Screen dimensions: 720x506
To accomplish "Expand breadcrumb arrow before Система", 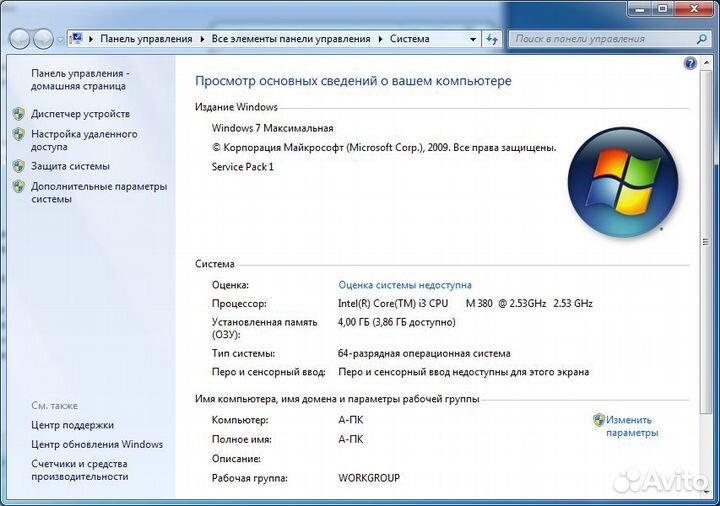I will click(380, 39).
